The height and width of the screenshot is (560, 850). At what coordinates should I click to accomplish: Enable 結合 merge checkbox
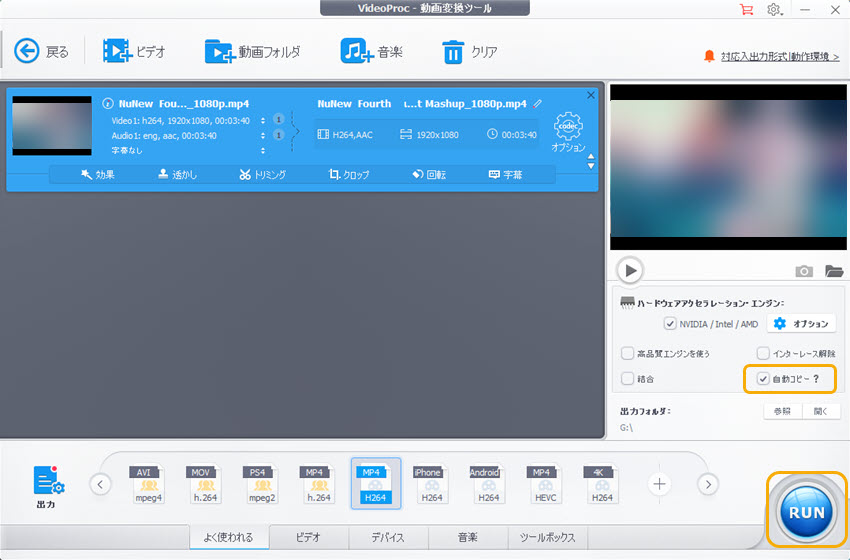pyautogui.click(x=627, y=378)
